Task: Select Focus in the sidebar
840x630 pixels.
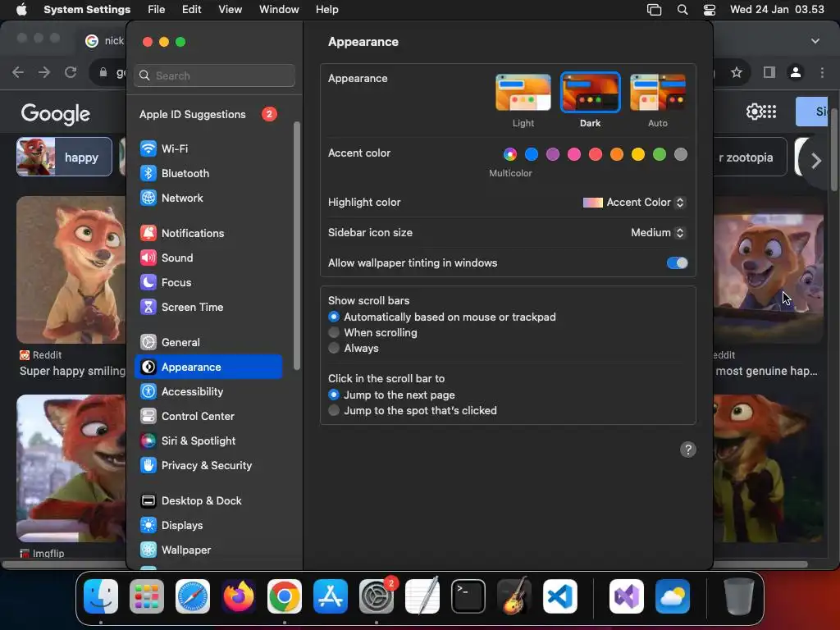Action: (208, 282)
